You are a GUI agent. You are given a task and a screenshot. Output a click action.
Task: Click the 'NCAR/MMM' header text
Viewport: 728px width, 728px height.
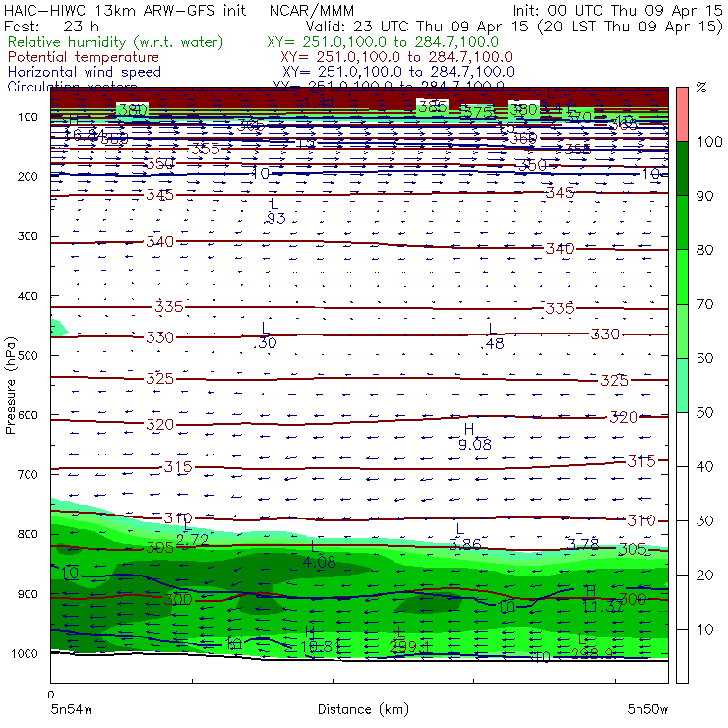(x=312, y=11)
